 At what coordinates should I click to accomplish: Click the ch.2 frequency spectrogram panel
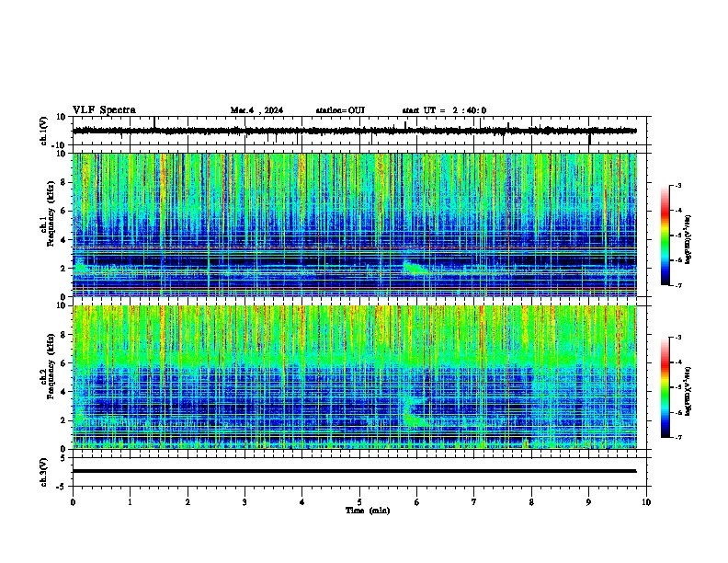[x=355, y=377]
